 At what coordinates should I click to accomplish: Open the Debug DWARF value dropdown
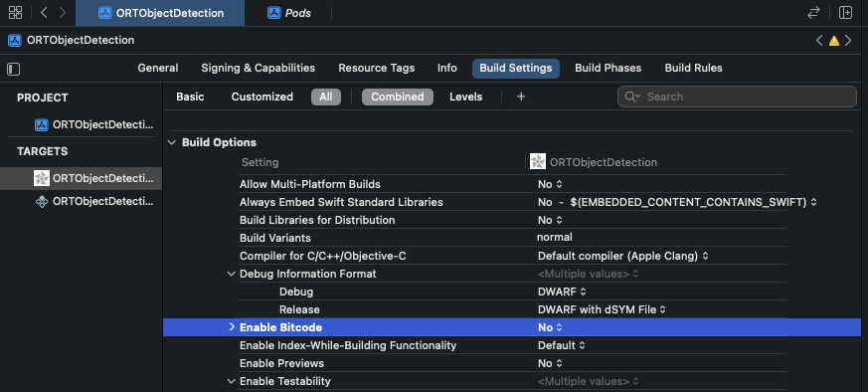(x=562, y=292)
